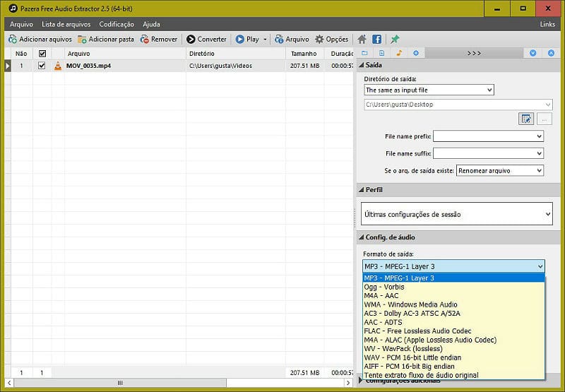Select WMA - Windows Media Audio option

(x=453, y=304)
